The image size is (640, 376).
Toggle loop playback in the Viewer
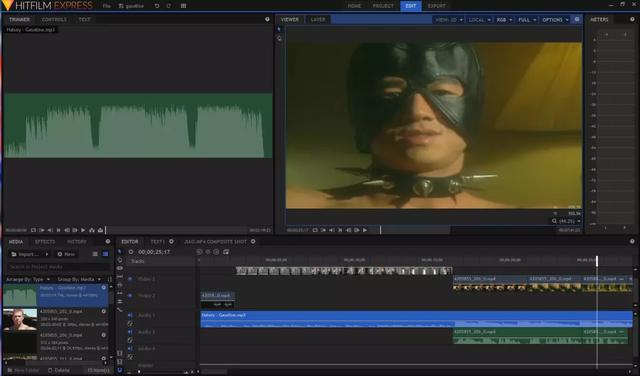(315, 230)
